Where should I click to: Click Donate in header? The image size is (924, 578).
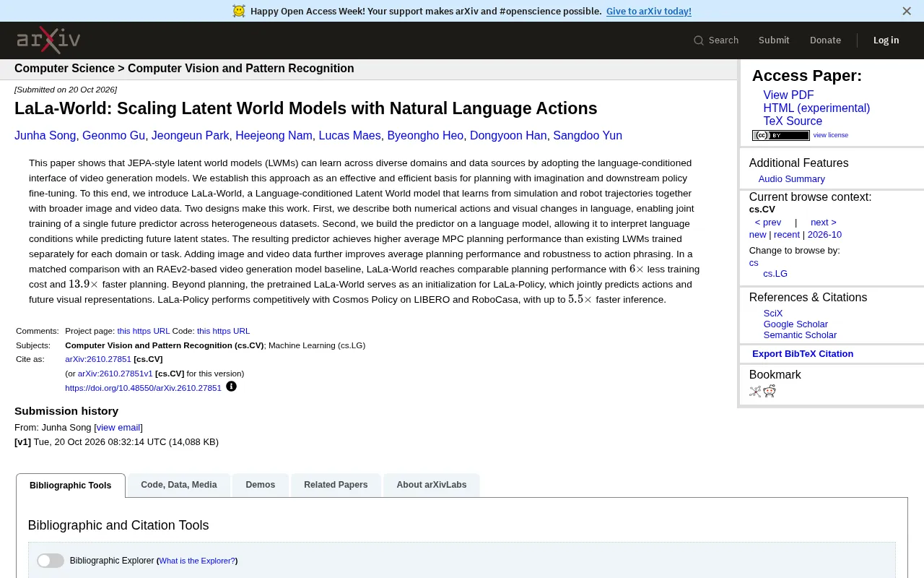(825, 40)
